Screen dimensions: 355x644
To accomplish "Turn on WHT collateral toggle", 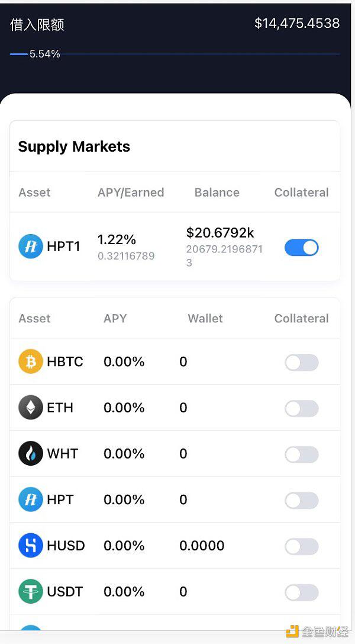I will click(x=301, y=454).
